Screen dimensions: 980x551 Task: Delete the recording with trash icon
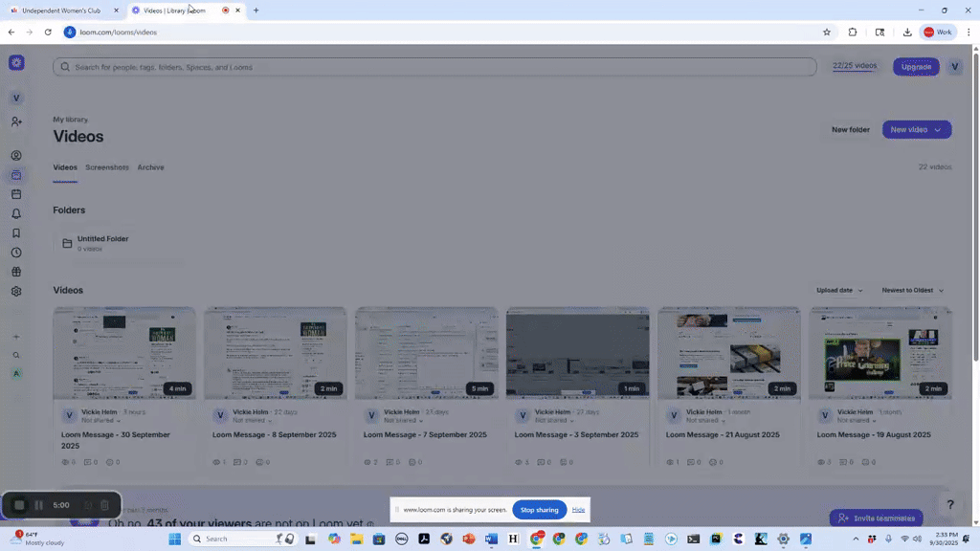(x=104, y=505)
